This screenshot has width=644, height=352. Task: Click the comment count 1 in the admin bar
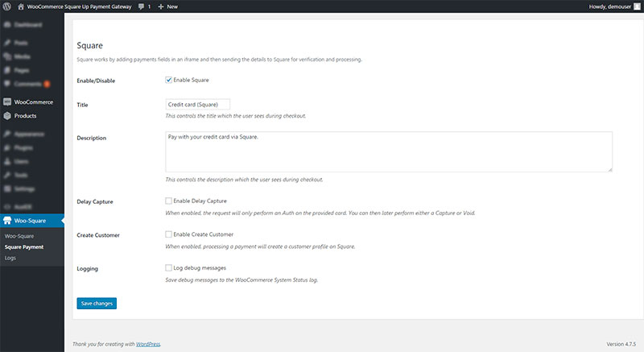click(x=149, y=6)
